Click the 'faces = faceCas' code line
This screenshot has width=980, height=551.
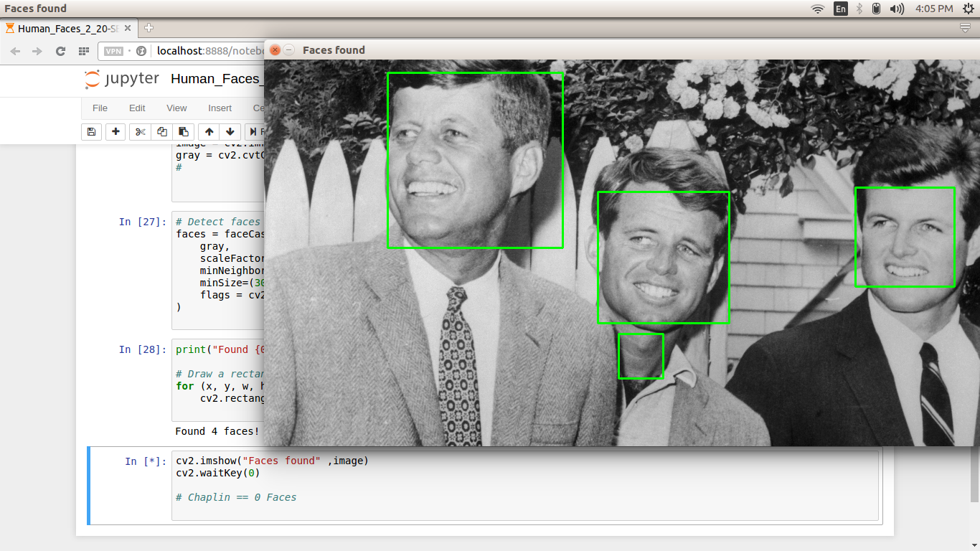pyautogui.click(x=220, y=234)
